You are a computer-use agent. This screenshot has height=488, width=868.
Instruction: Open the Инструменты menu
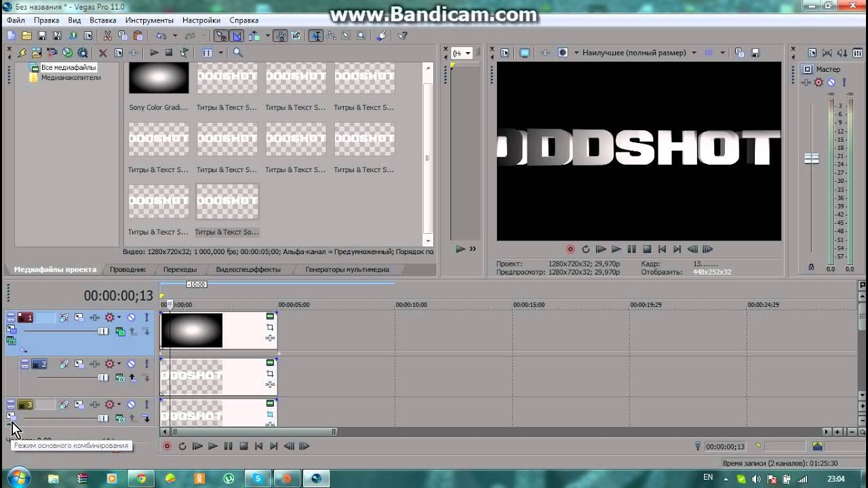click(x=149, y=20)
